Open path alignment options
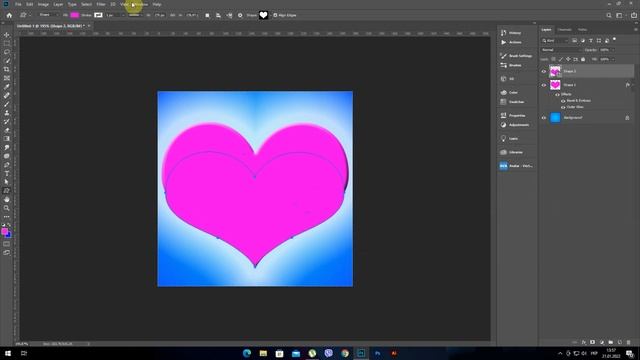The width and height of the screenshot is (640, 360). pyautogui.click(x=218, y=15)
